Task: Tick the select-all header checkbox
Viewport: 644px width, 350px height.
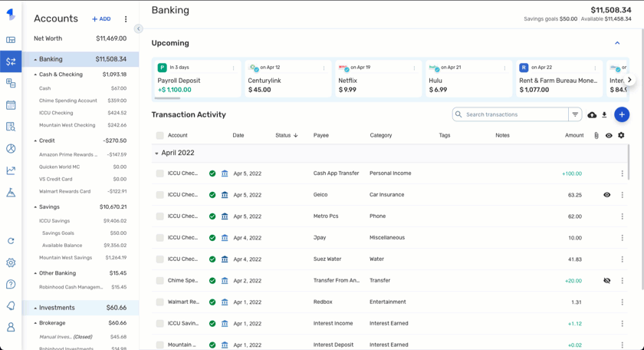Action: 159,135
